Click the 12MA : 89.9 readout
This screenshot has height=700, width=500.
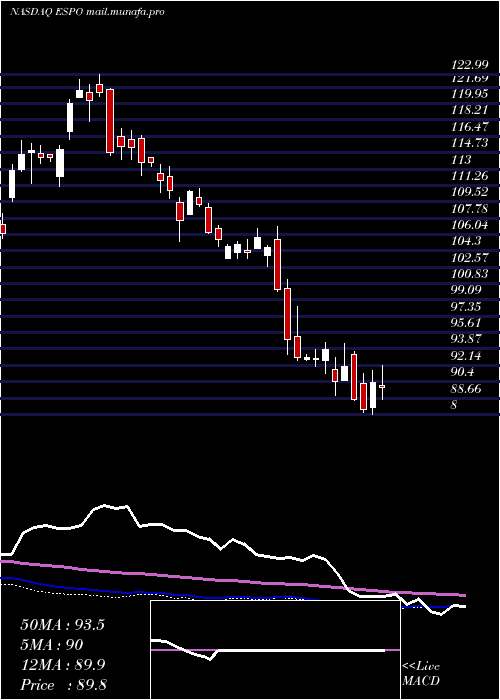click(x=62, y=665)
